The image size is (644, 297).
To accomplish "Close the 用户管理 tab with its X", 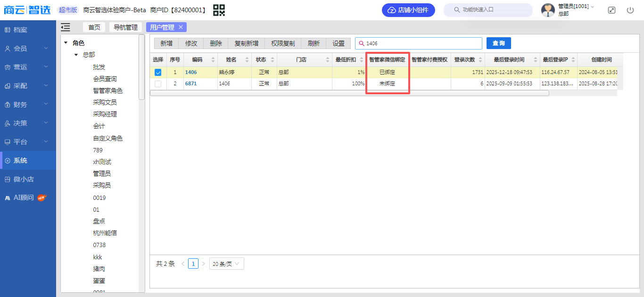I will [x=181, y=27].
